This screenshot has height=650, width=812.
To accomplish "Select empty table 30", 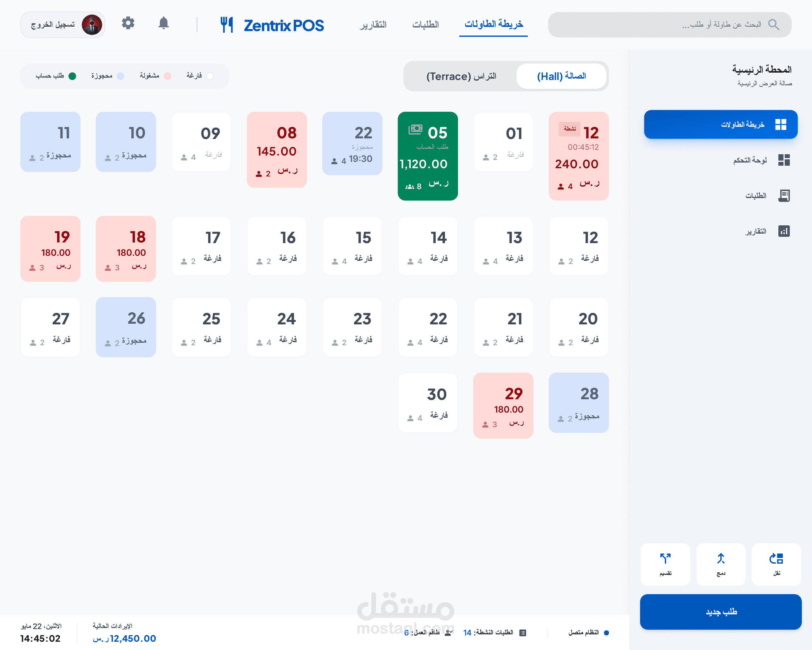I will (428, 403).
